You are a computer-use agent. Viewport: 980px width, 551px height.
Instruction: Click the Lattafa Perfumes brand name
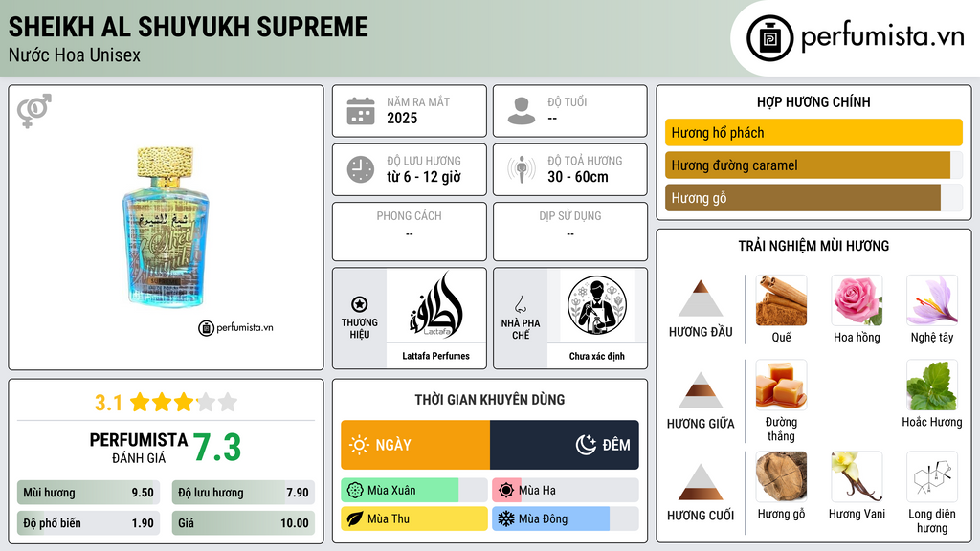point(435,356)
